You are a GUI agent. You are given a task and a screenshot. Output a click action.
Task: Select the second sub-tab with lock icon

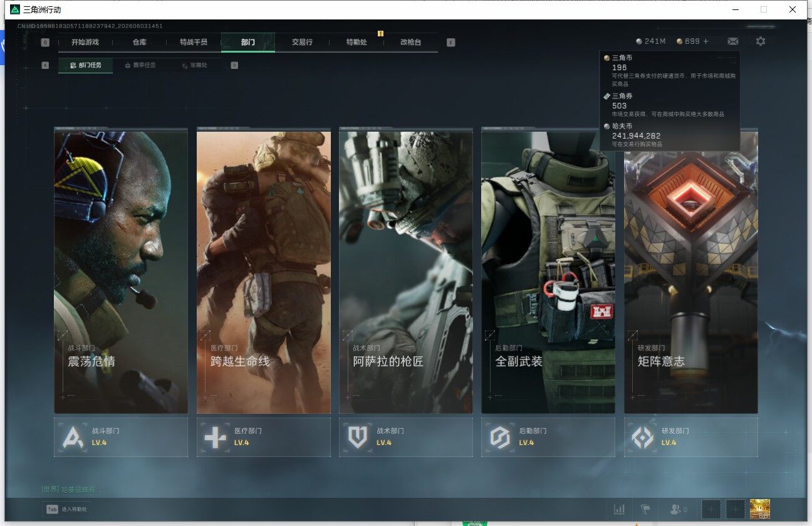[x=140, y=65]
